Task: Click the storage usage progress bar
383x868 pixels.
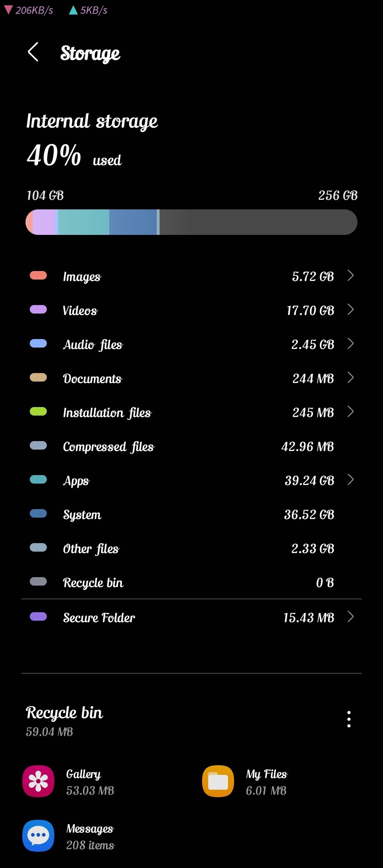Action: pyautogui.click(x=191, y=222)
